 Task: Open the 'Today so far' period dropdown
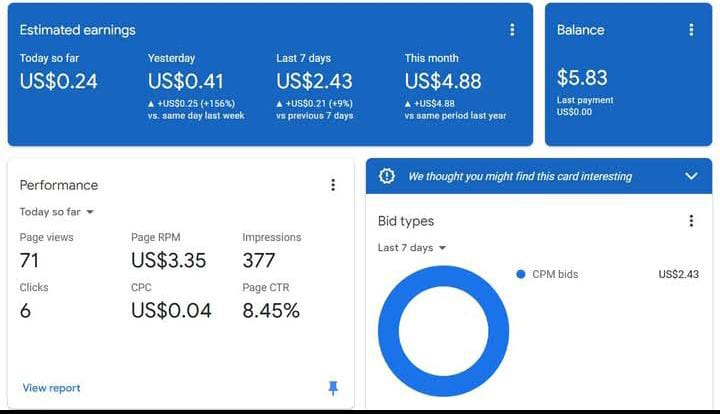(56, 212)
